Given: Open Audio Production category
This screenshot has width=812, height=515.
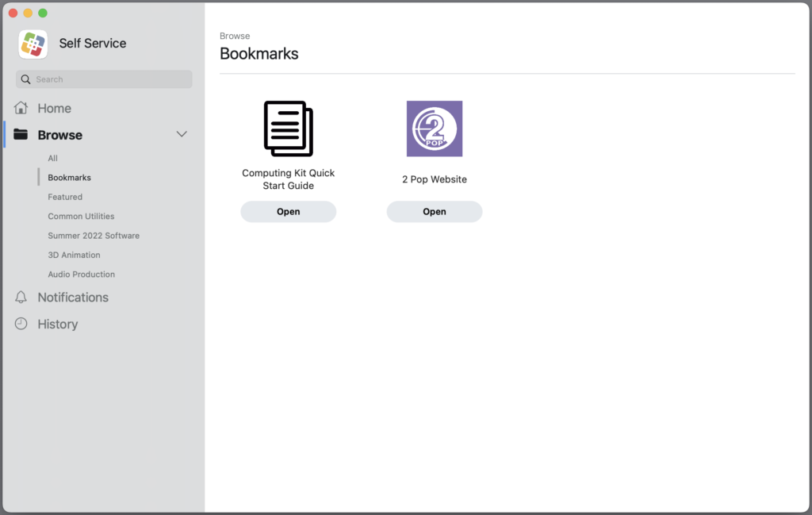Looking at the screenshot, I should pos(82,274).
